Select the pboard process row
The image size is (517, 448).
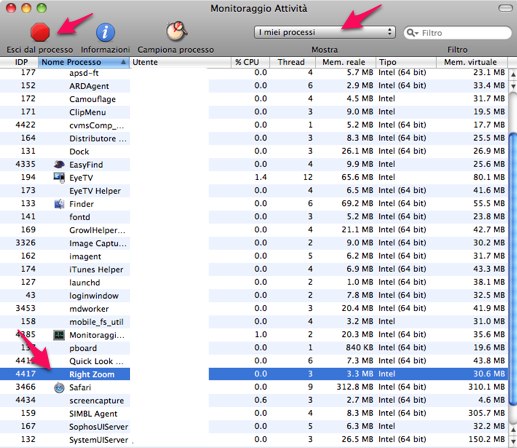(x=253, y=348)
